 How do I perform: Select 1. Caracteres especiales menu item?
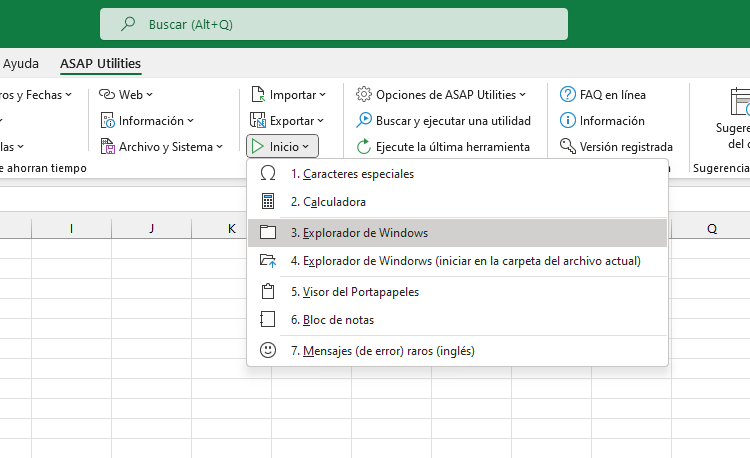[x=457, y=174]
